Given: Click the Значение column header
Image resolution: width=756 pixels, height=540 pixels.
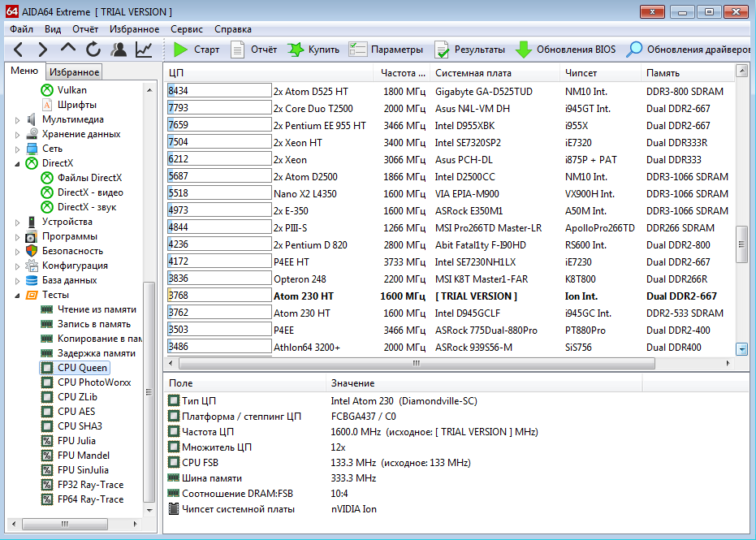Looking at the screenshot, I should pyautogui.click(x=484, y=383).
